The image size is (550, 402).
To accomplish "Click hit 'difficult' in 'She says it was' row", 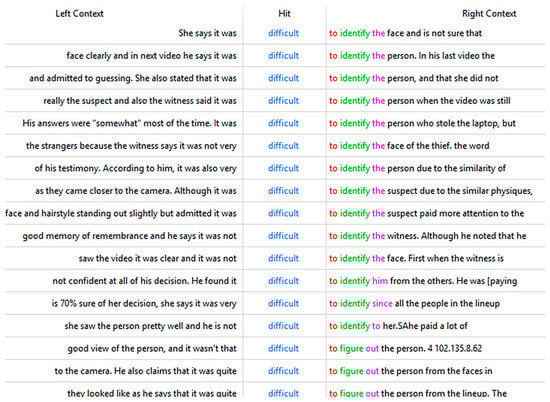I will pyautogui.click(x=283, y=33).
